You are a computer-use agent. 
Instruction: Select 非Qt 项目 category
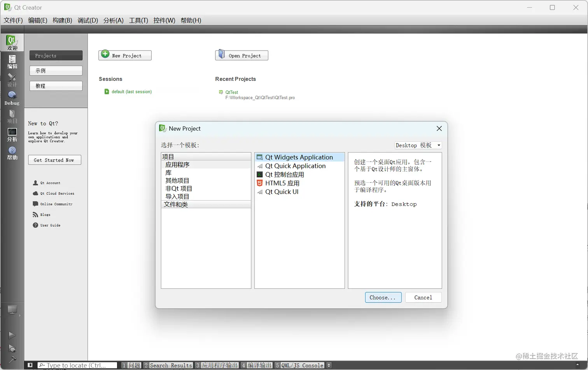(x=206, y=188)
